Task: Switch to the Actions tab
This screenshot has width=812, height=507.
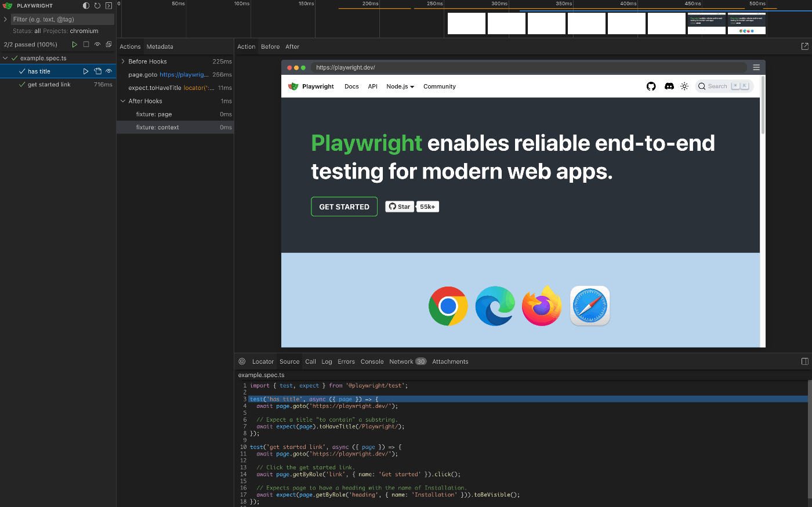Action: point(130,46)
